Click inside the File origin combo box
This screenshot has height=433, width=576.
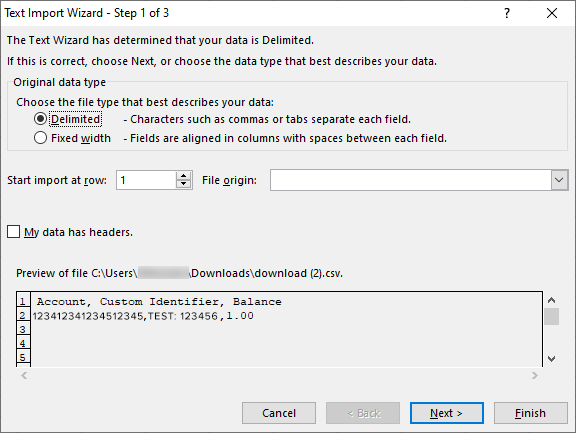410,180
